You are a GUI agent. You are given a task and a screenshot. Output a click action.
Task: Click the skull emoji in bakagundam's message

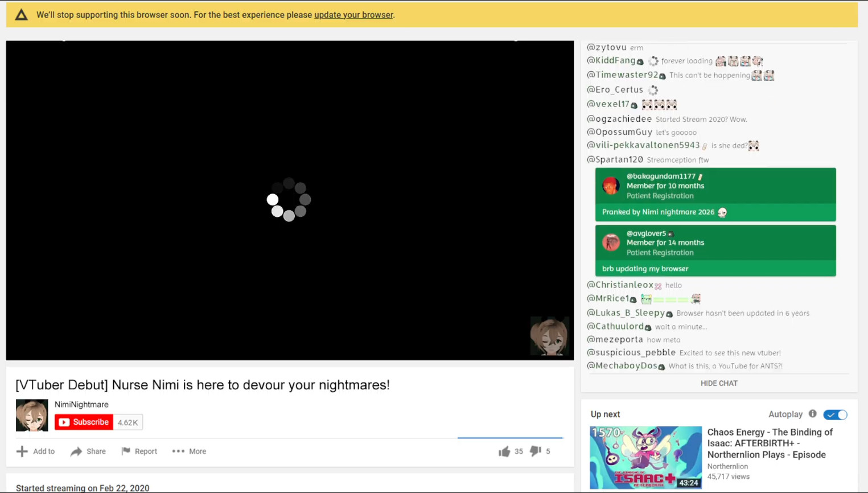[x=722, y=212]
